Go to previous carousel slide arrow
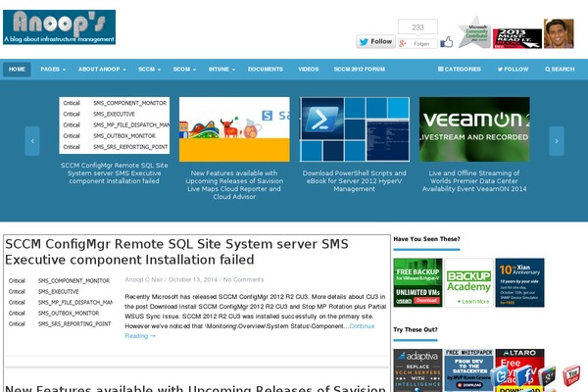 click(x=32, y=141)
